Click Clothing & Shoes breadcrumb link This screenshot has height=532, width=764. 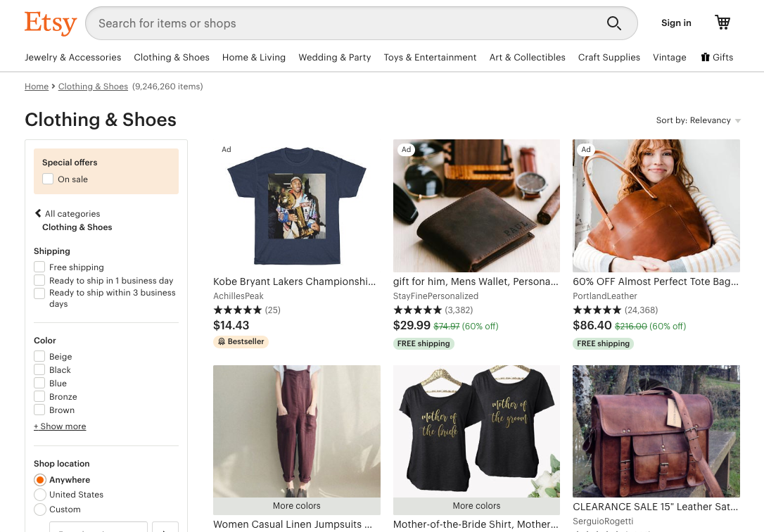point(93,87)
